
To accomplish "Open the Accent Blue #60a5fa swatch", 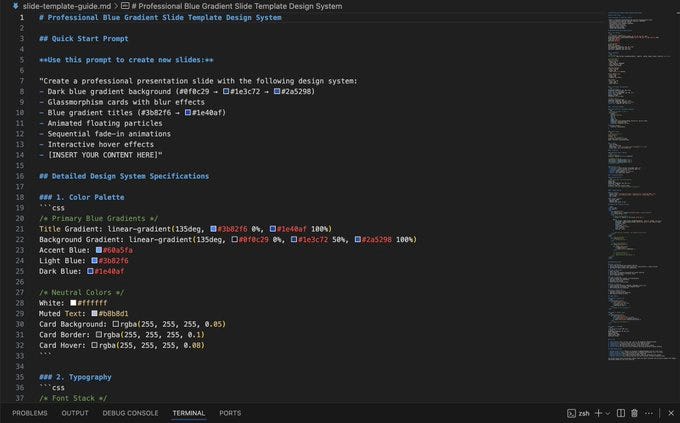I will click(99, 250).
